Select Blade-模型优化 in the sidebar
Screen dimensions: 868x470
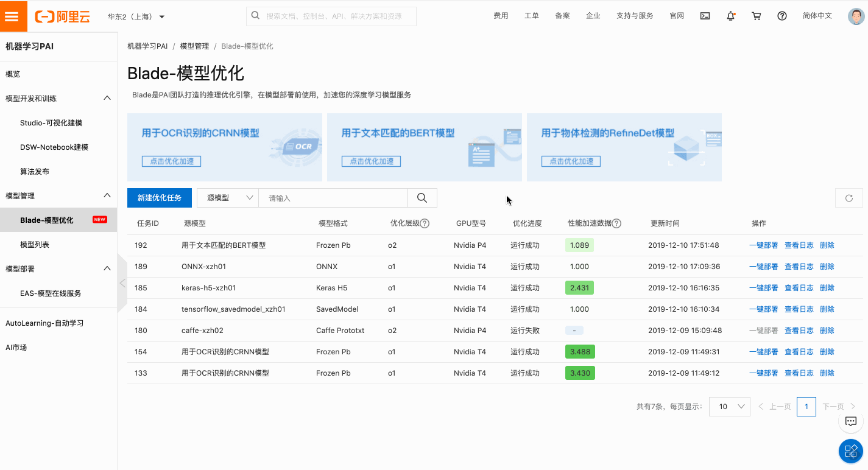tap(58, 220)
